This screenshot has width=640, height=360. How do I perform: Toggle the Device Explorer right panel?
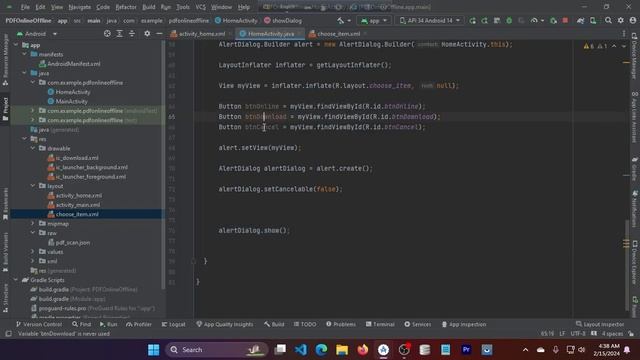tap(634, 263)
